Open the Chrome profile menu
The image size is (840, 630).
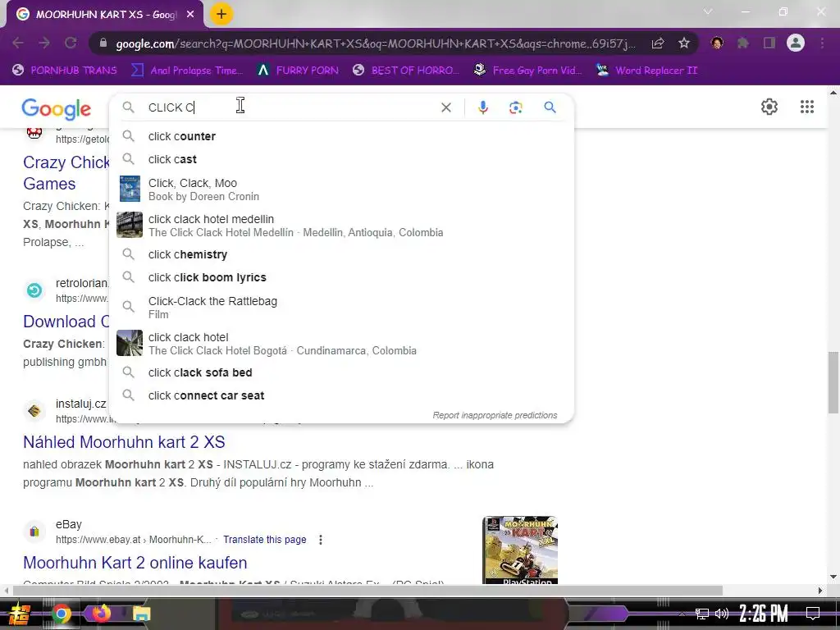[x=796, y=43]
